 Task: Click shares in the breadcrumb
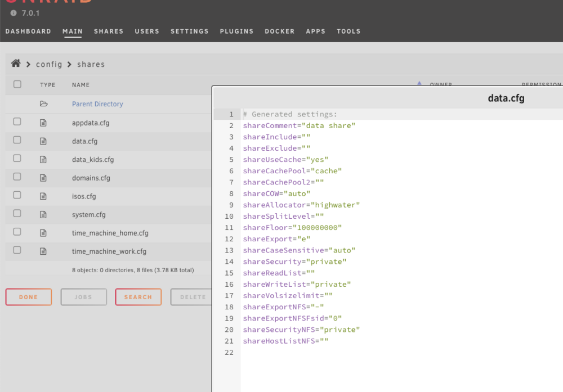tap(91, 64)
